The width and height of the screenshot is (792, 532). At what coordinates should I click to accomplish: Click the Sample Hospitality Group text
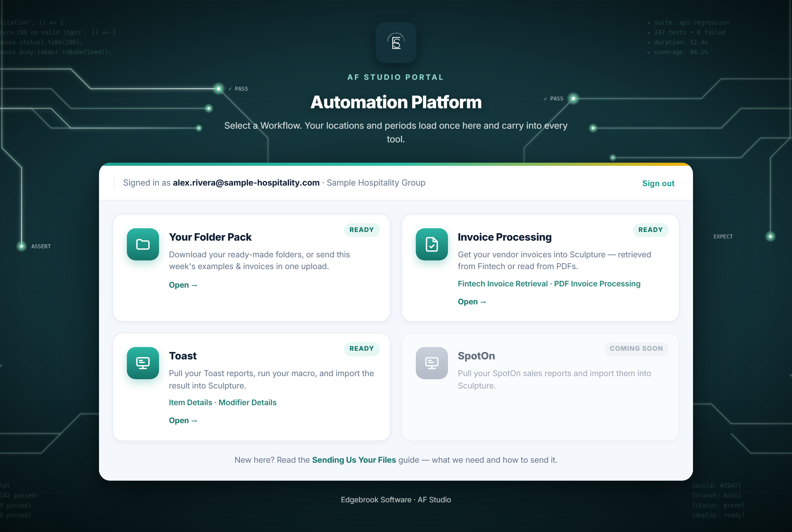(376, 182)
